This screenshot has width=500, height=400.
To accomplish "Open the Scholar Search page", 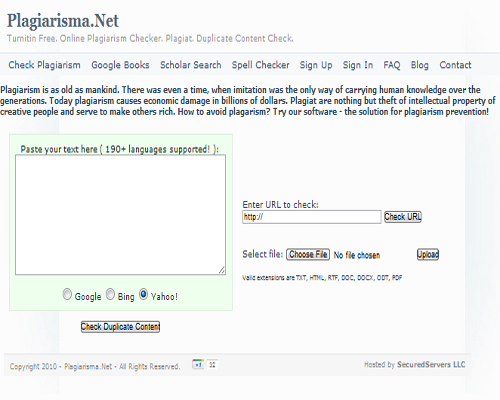I will 191,65.
